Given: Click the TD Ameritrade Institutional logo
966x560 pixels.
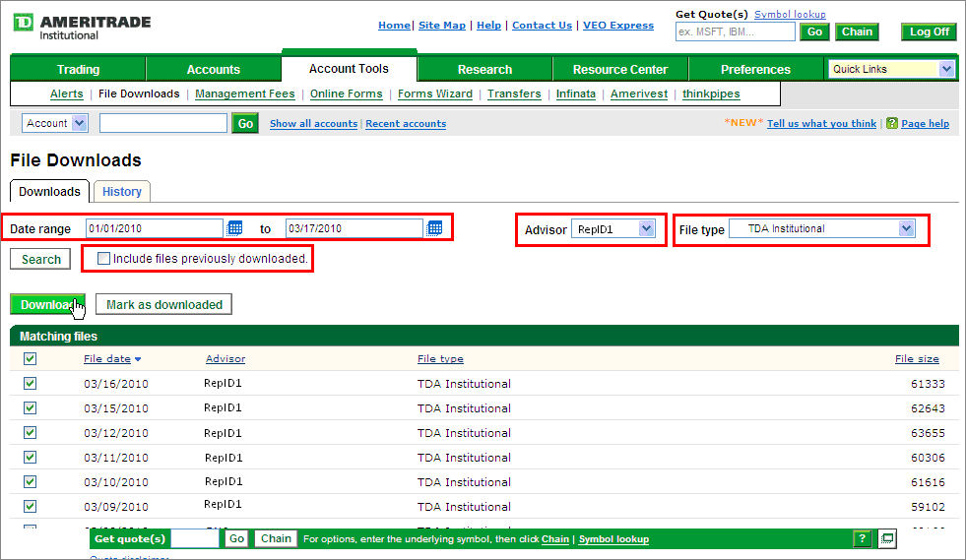Looking at the screenshot, I should click(82, 27).
